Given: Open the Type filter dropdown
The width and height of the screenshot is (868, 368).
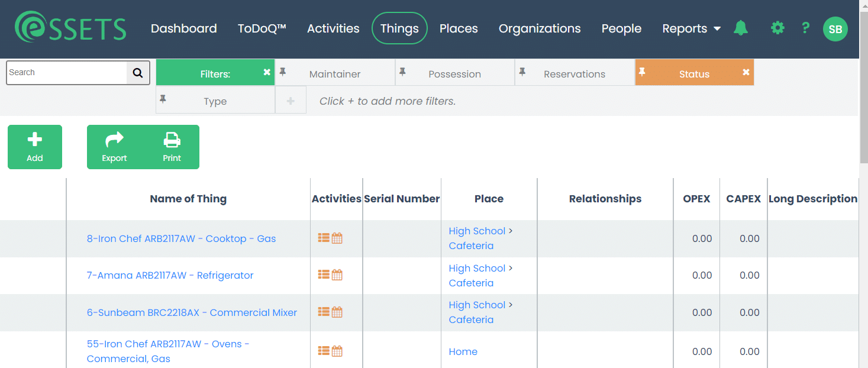Looking at the screenshot, I should 215,100.
